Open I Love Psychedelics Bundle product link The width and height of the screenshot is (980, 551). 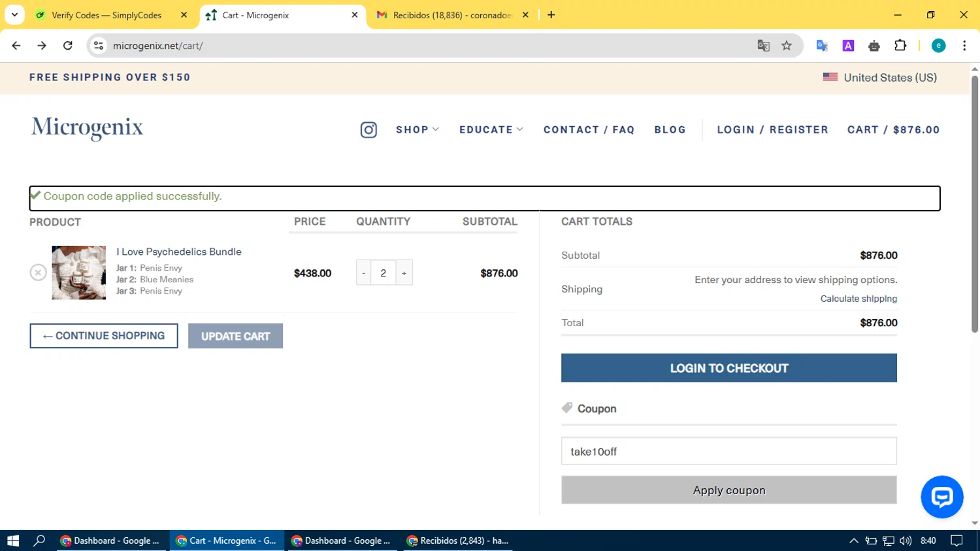point(179,252)
